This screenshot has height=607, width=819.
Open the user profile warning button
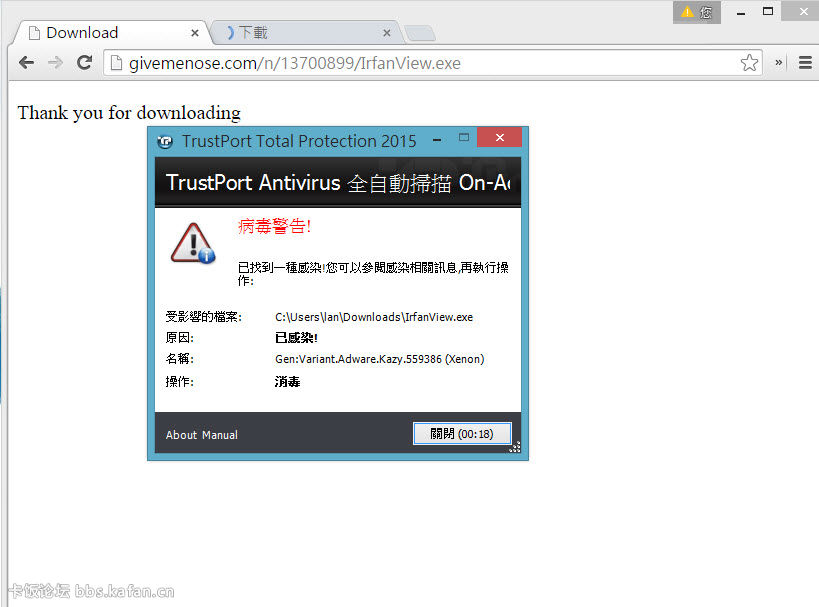pyautogui.click(x=696, y=12)
